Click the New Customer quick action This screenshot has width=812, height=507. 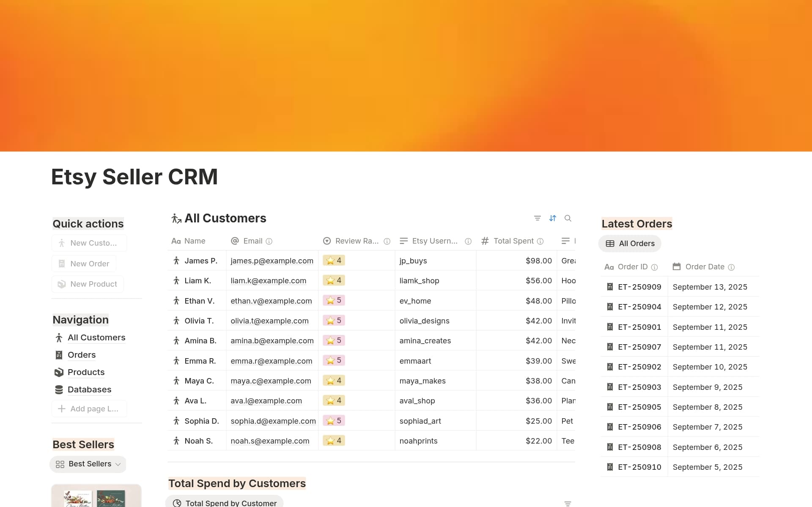coord(89,243)
